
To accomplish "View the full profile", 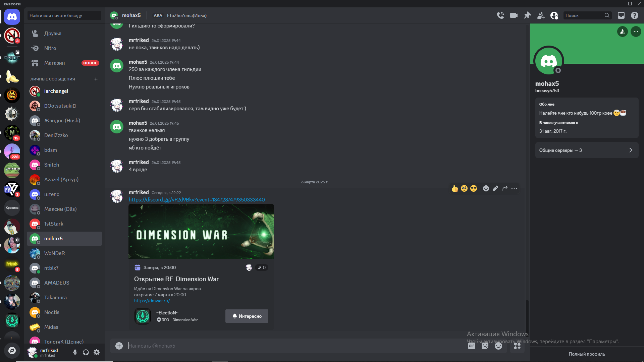I will point(587,354).
